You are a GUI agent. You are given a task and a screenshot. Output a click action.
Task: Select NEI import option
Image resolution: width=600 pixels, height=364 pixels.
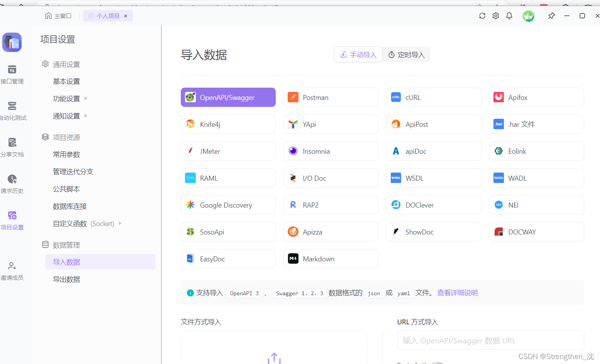[x=537, y=205]
